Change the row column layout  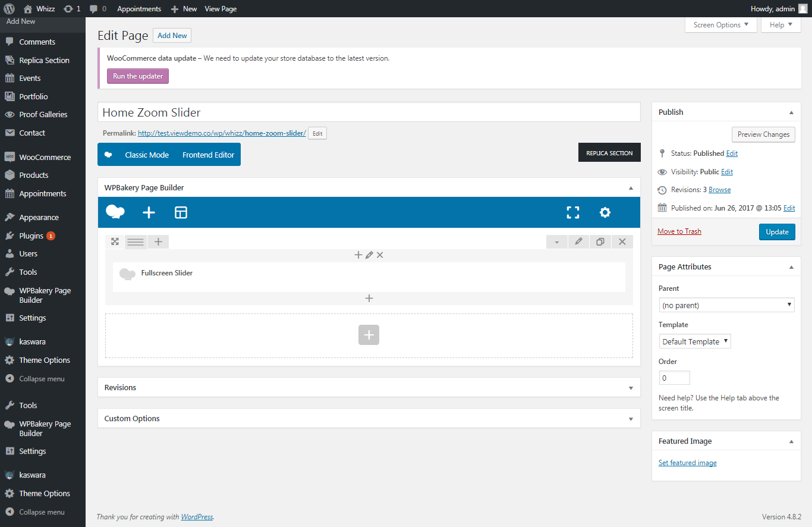[136, 241]
